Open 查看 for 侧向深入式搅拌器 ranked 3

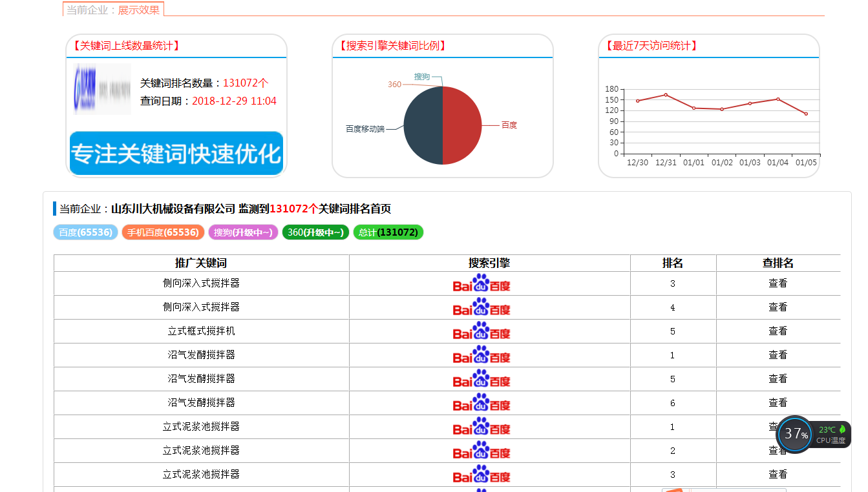[778, 283]
